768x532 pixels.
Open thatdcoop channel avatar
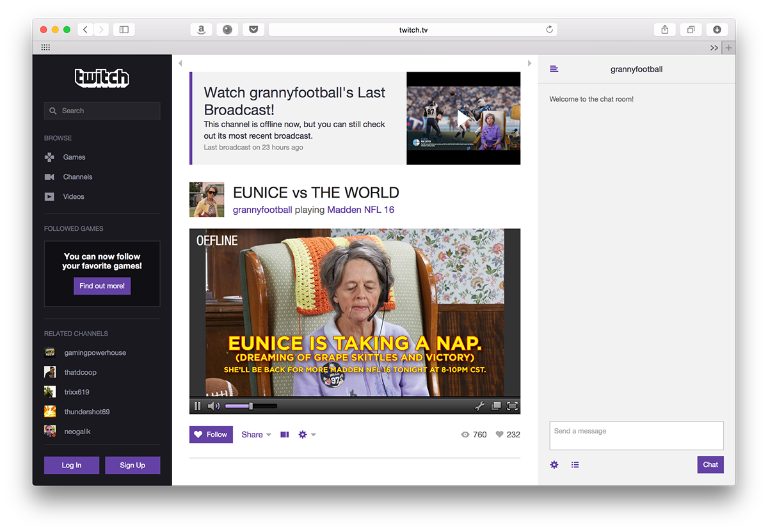pyautogui.click(x=50, y=372)
